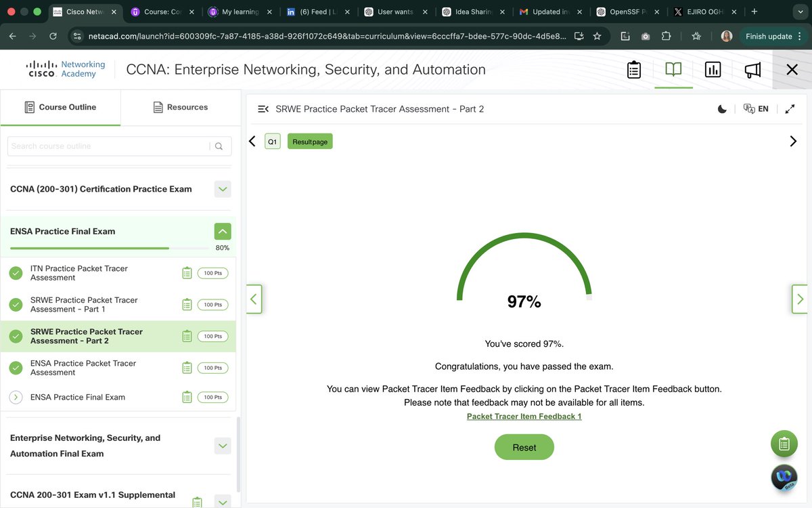The width and height of the screenshot is (812, 508).
Task: Open ITN Practice Packet Tracer Assessment
Action: (x=79, y=273)
